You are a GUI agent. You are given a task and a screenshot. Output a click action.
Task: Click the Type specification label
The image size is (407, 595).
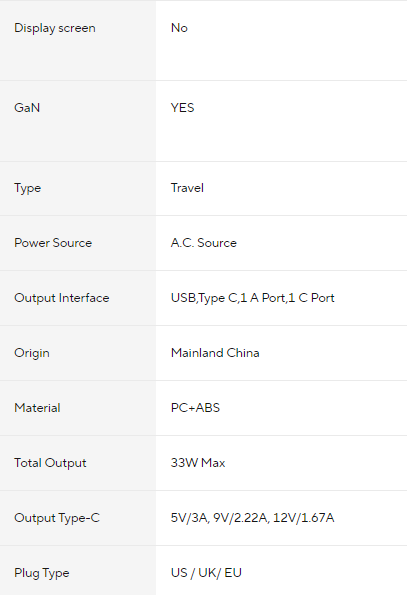click(x=27, y=188)
